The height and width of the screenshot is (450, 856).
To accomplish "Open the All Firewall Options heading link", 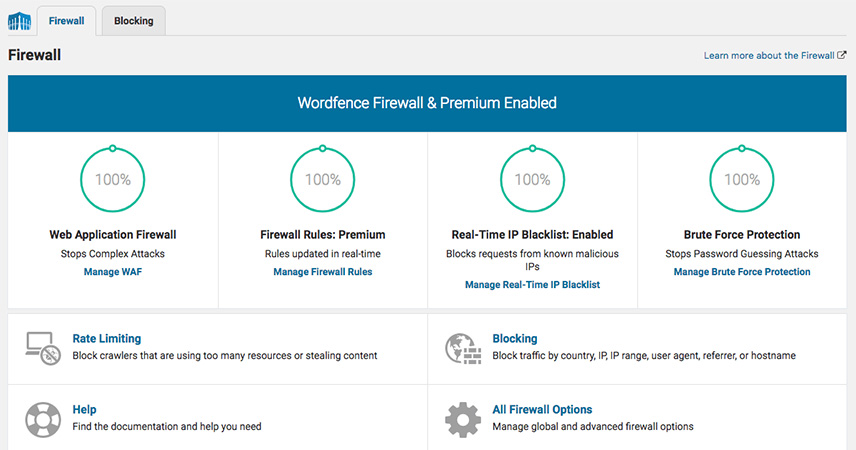I will click(x=542, y=410).
